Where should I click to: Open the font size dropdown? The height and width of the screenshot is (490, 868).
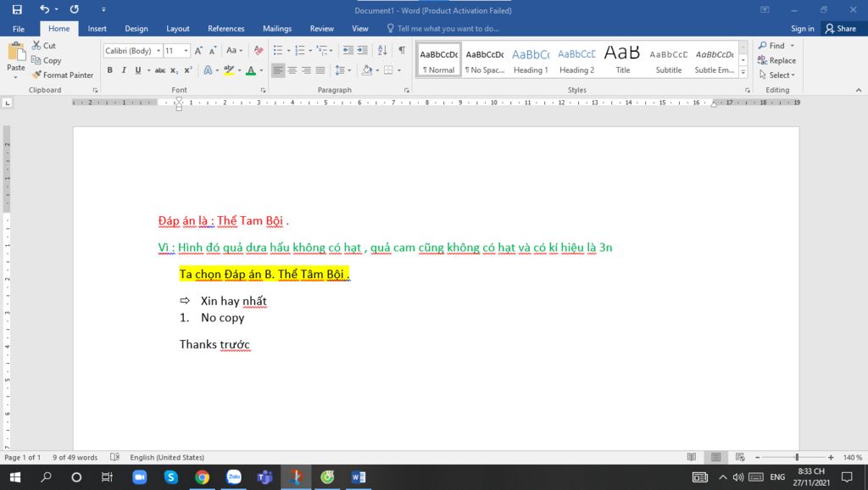pos(186,50)
